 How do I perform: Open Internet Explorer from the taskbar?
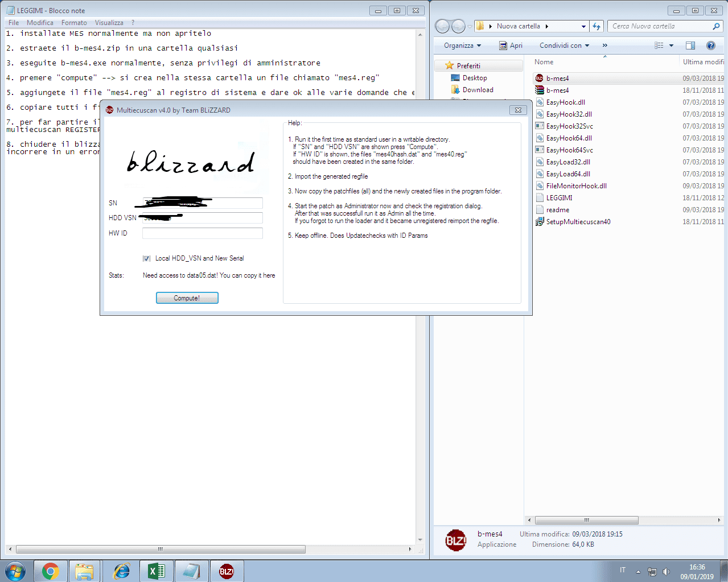coord(121,571)
